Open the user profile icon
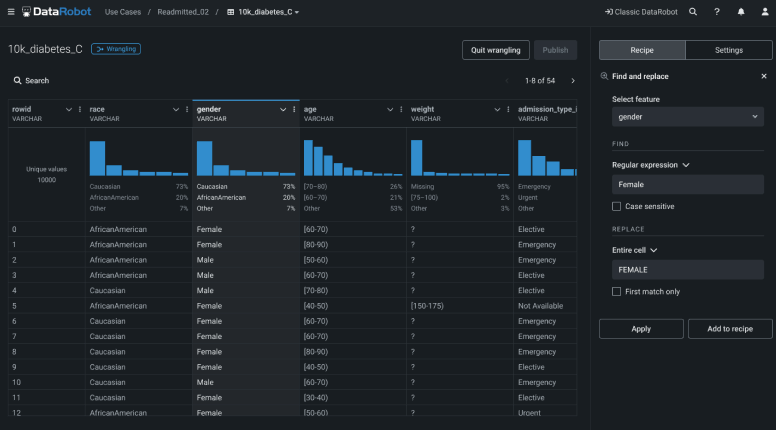 (x=763, y=12)
